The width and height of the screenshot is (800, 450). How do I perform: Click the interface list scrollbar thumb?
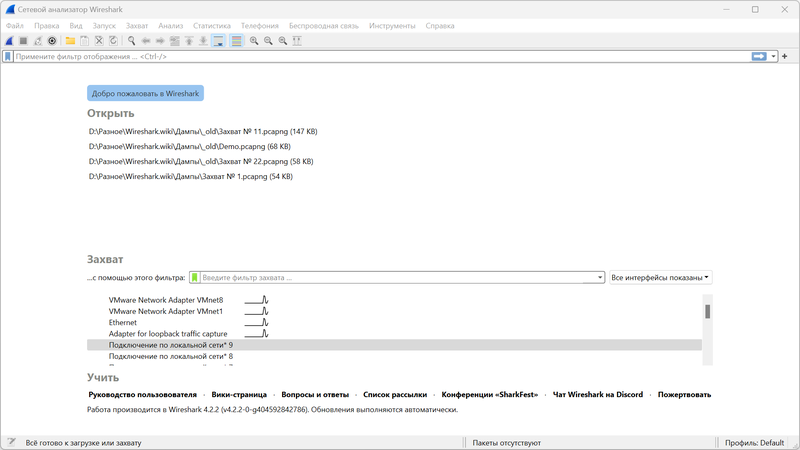pyautogui.click(x=708, y=311)
